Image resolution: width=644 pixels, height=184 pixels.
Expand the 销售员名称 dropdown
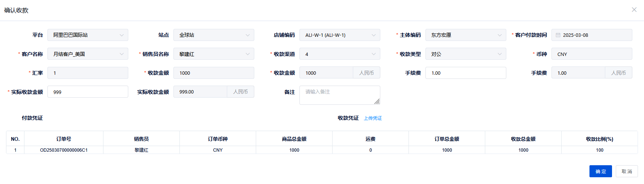[x=248, y=54]
